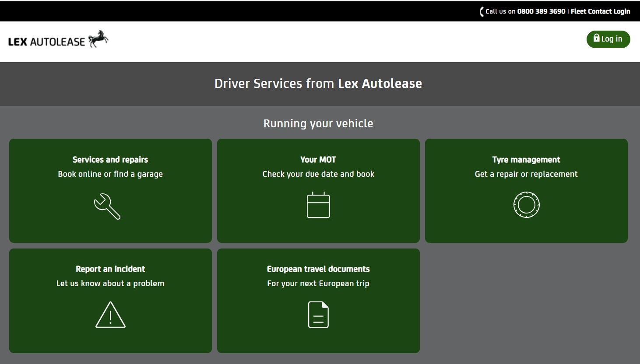
Task: Click the Running your vehicle heading
Action: pyautogui.click(x=318, y=123)
